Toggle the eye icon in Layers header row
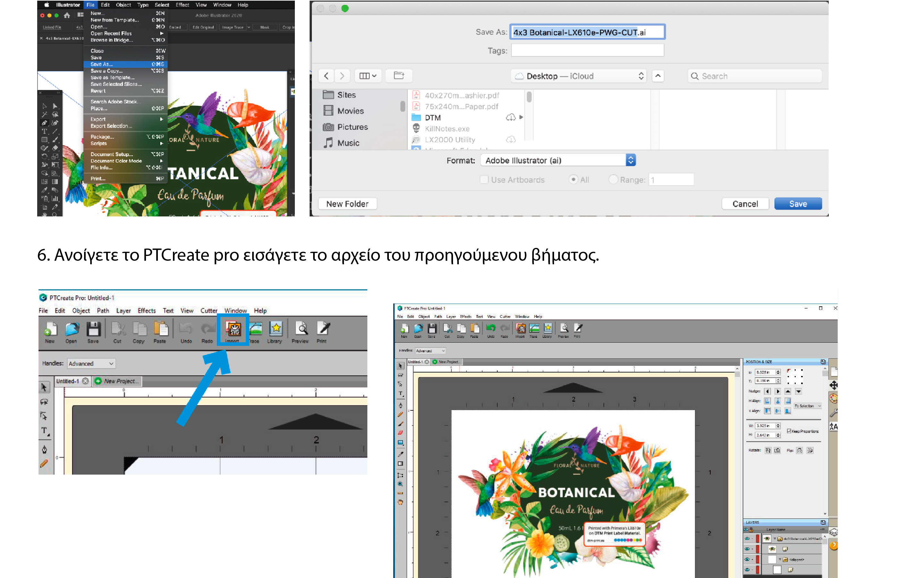 click(746, 530)
